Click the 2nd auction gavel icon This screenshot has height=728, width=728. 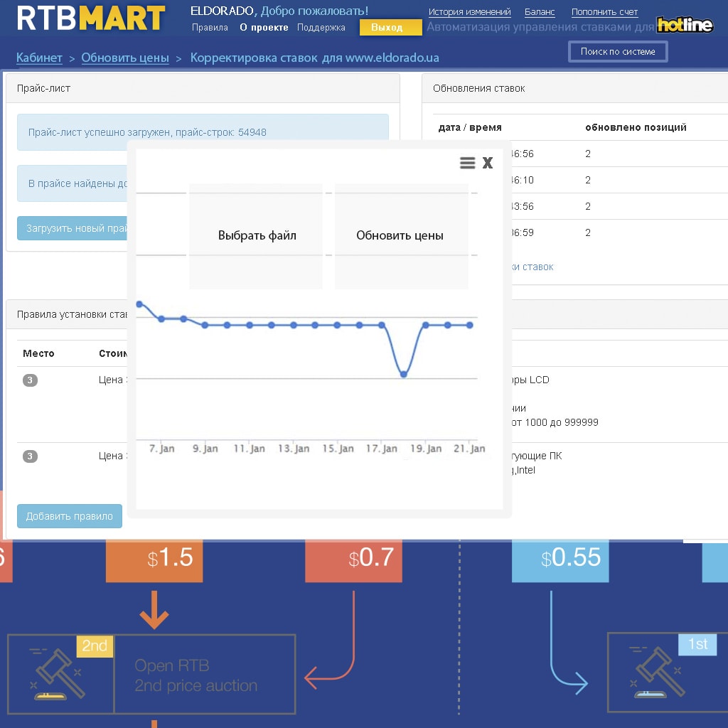click(x=59, y=674)
